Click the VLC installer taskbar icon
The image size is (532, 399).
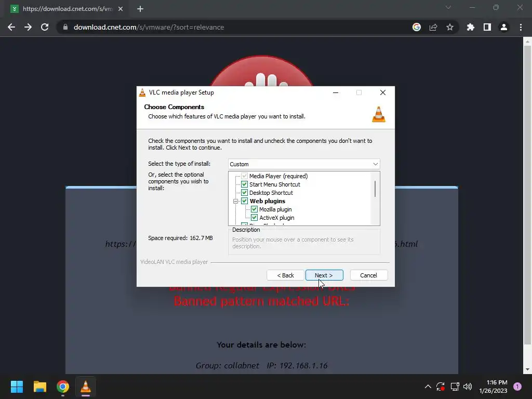tap(86, 387)
